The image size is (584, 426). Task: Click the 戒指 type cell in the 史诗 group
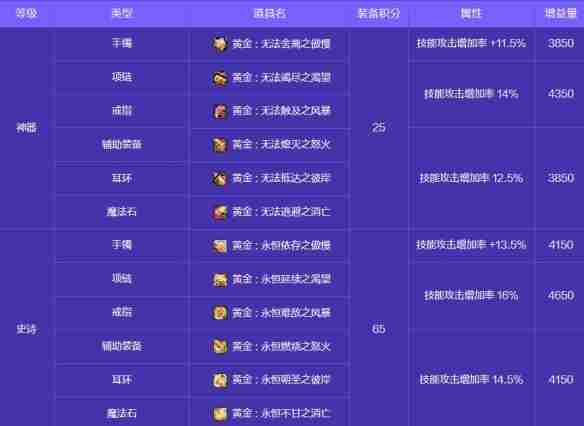[122, 312]
